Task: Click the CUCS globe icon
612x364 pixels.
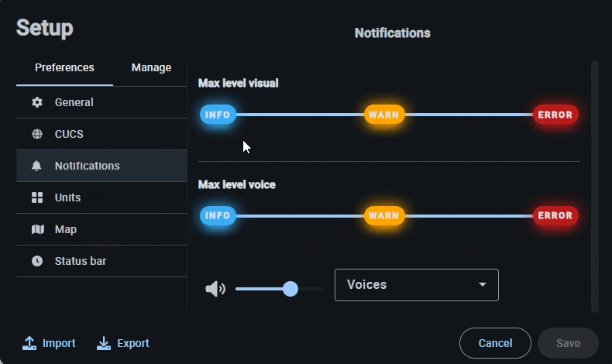Action: click(x=37, y=134)
